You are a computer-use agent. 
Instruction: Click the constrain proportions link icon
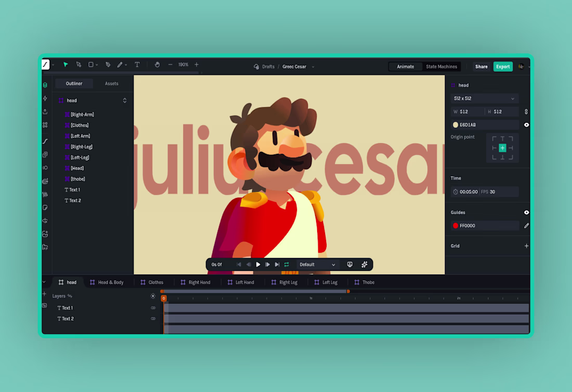[526, 112]
